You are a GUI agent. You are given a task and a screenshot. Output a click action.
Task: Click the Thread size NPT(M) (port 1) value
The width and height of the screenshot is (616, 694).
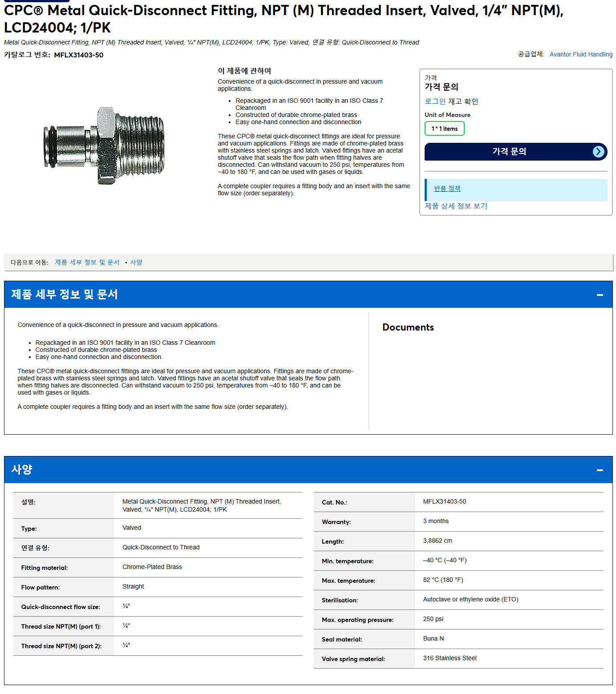tap(126, 625)
